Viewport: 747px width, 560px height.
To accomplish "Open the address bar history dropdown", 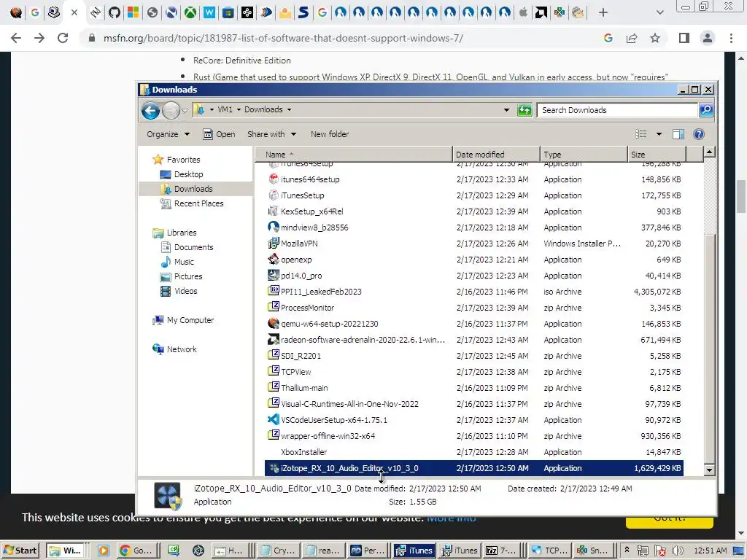I will (x=506, y=110).
